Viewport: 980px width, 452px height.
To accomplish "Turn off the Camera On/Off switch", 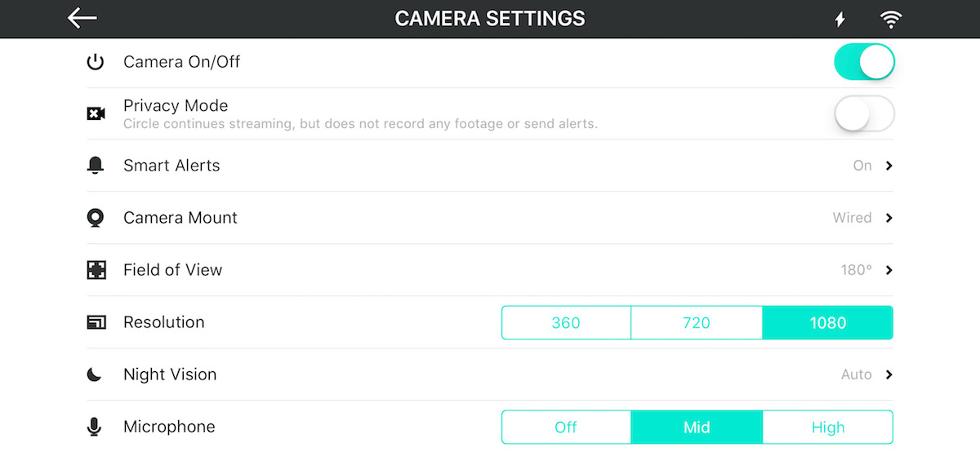I will [x=865, y=62].
